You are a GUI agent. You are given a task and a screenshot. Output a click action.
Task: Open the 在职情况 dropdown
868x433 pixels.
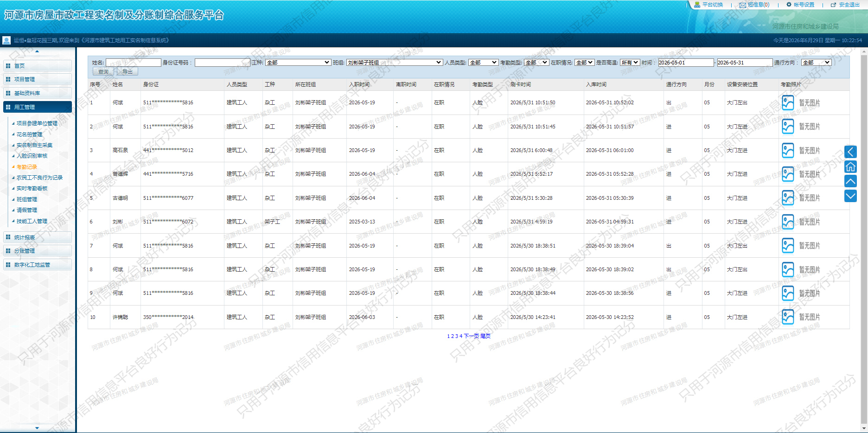[x=585, y=62]
